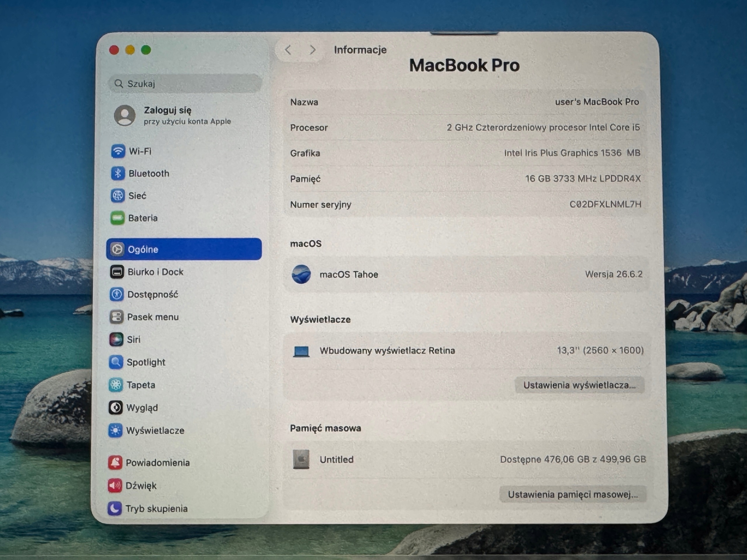
Task: Open Ustawienia pamięci masowej button
Action: click(x=573, y=494)
